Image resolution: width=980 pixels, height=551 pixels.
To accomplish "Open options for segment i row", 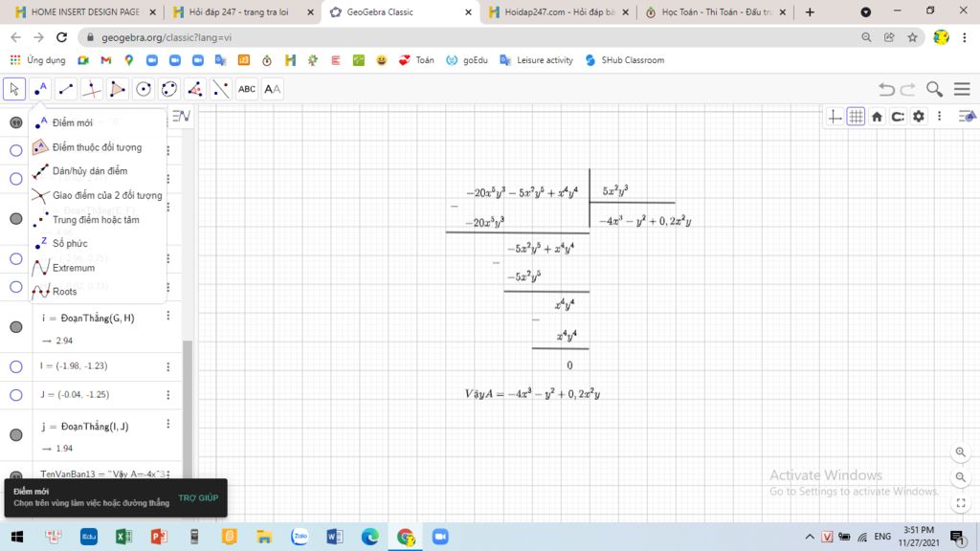I will coord(168,316).
